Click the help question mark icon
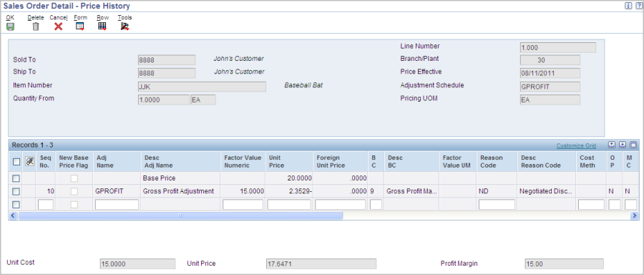The image size is (644, 275). [639, 6]
